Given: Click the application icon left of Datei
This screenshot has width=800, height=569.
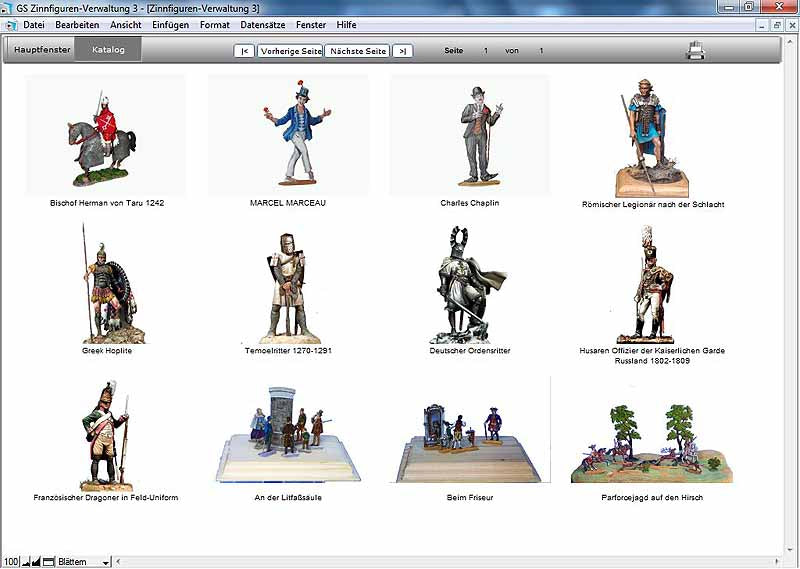Looking at the screenshot, I should tap(11, 24).
